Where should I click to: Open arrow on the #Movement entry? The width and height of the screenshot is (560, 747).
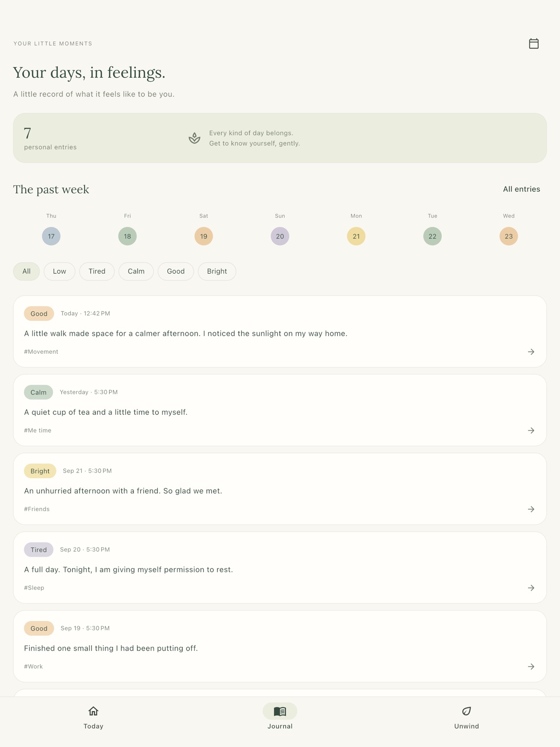coord(531,352)
